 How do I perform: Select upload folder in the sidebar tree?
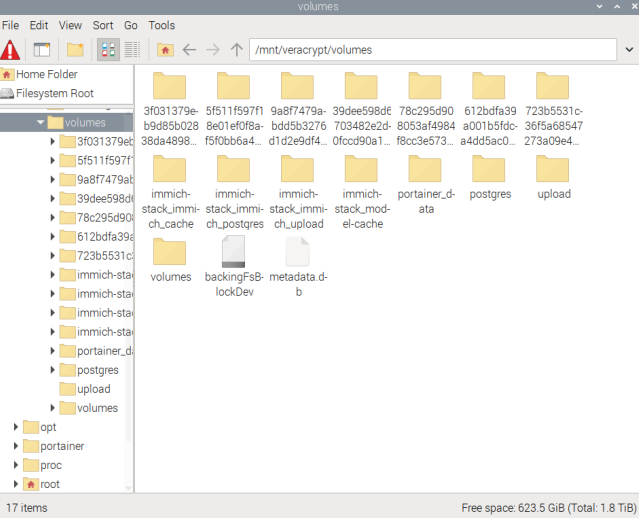pos(85,389)
